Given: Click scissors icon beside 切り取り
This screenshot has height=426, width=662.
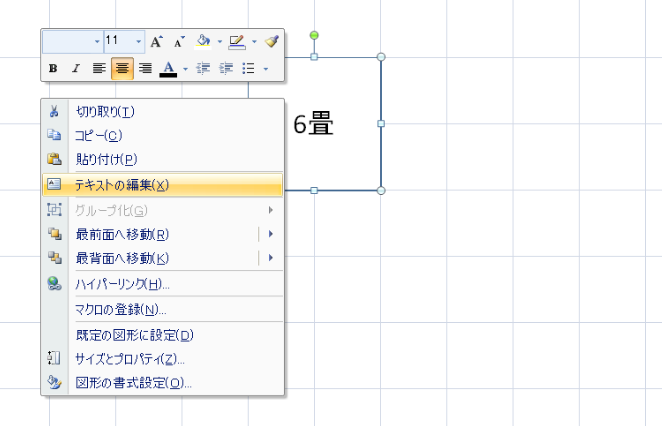Looking at the screenshot, I should coord(54,111).
